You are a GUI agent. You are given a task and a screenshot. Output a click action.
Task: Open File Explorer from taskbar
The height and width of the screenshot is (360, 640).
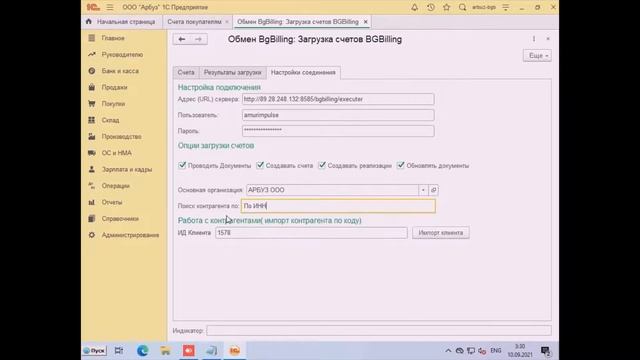[x=165, y=351]
